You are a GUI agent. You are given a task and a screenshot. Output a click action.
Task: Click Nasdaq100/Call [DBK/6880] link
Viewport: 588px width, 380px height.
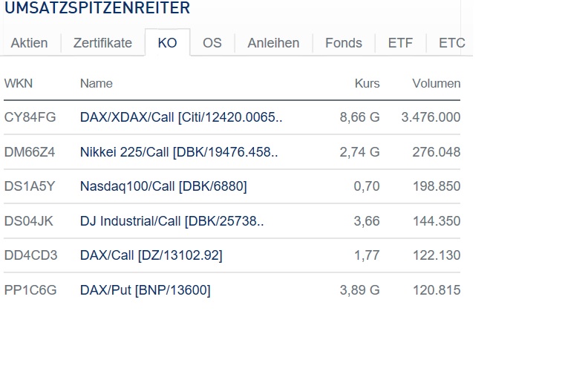pos(163,186)
